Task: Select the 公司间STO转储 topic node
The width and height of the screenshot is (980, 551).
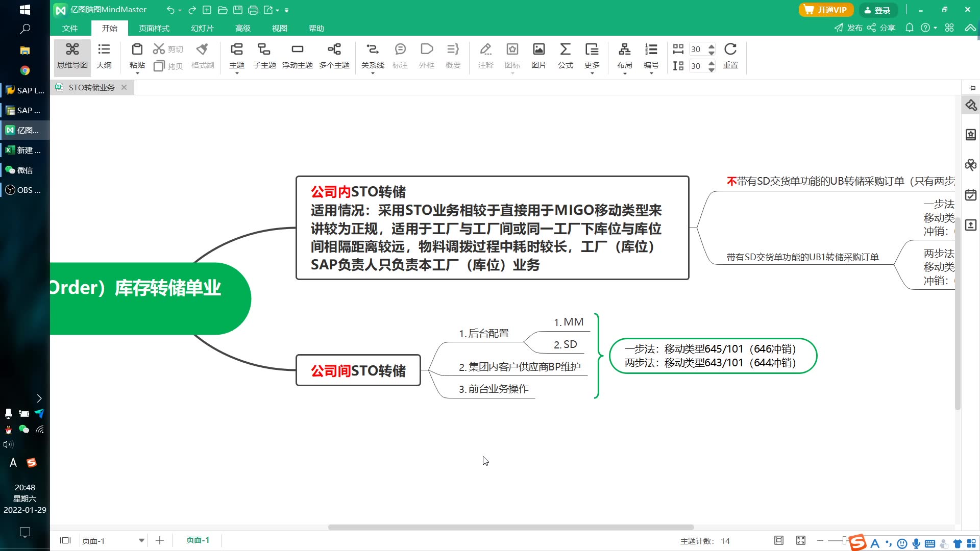Action: 358,370
